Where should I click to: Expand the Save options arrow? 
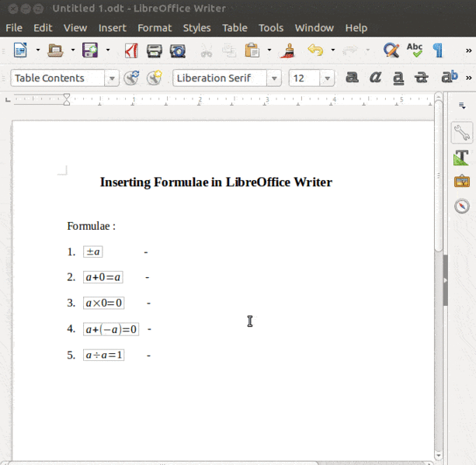(x=108, y=50)
